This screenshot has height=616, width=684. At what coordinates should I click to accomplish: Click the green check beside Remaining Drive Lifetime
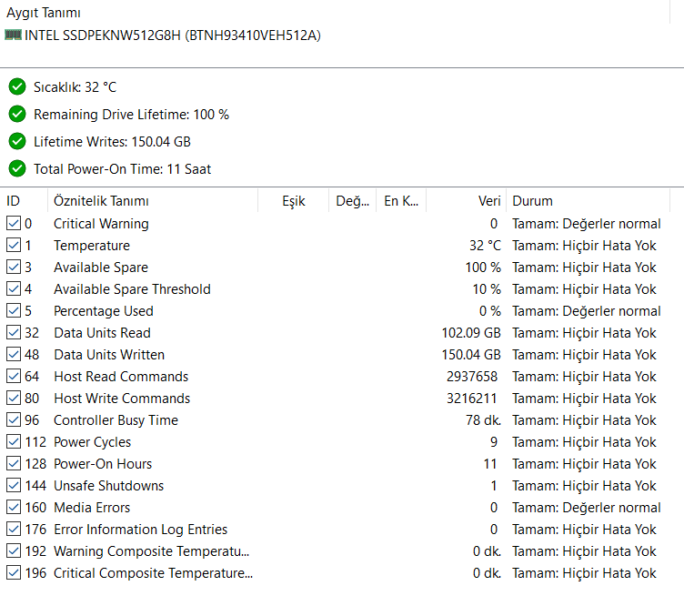17,115
